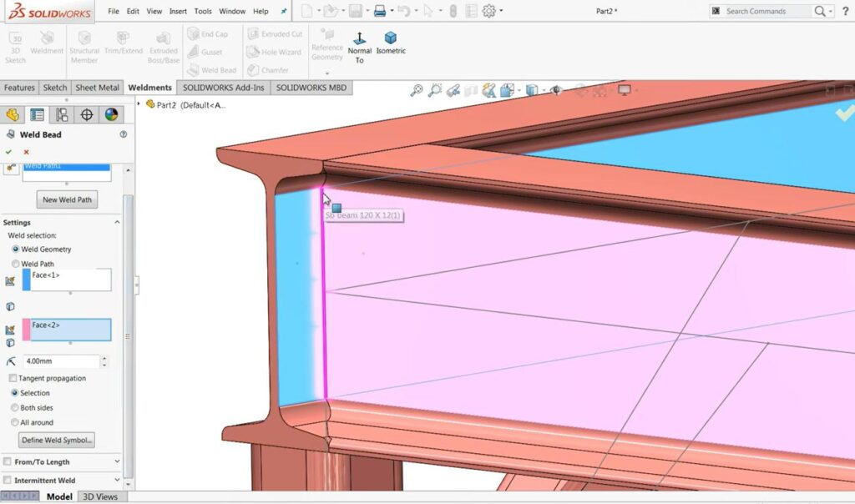Viewport: 855px width, 504px height.
Task: Select the Weld Bead tool
Action: [x=211, y=70]
